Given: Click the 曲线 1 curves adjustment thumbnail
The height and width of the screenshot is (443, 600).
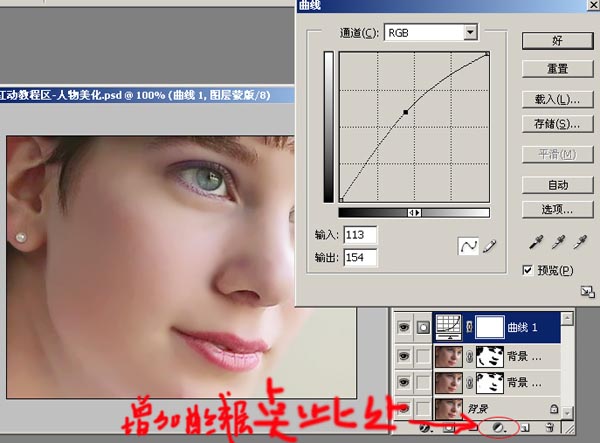Looking at the screenshot, I should (x=449, y=327).
